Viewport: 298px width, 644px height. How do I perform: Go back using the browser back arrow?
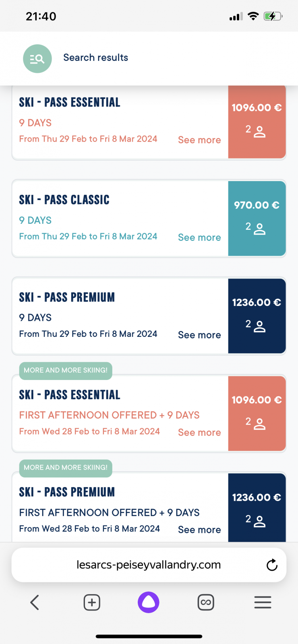[x=35, y=603]
